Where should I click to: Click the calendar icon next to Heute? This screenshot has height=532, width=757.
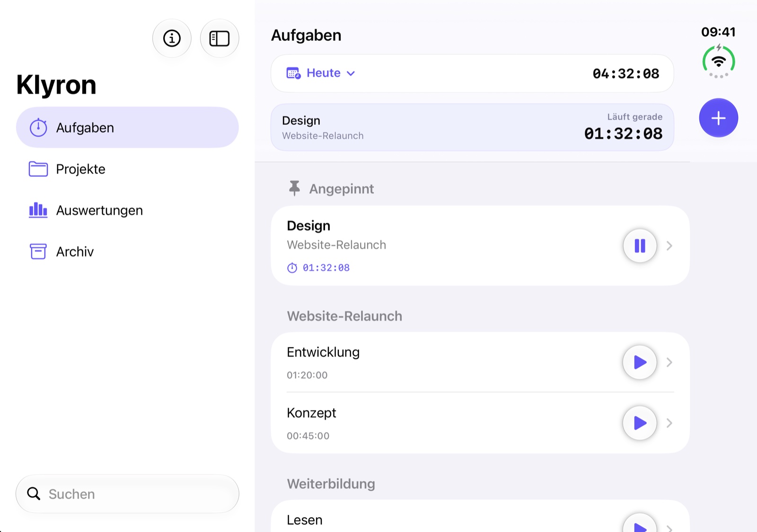(x=293, y=73)
